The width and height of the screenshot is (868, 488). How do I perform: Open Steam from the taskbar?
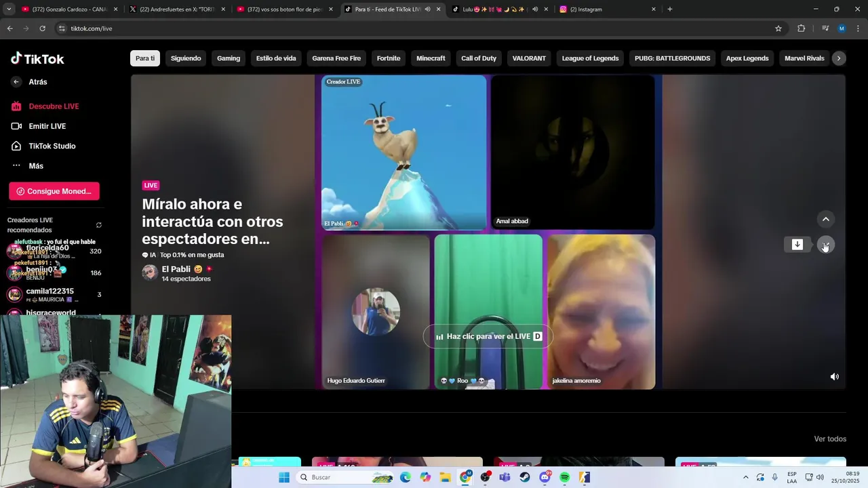coord(525,477)
